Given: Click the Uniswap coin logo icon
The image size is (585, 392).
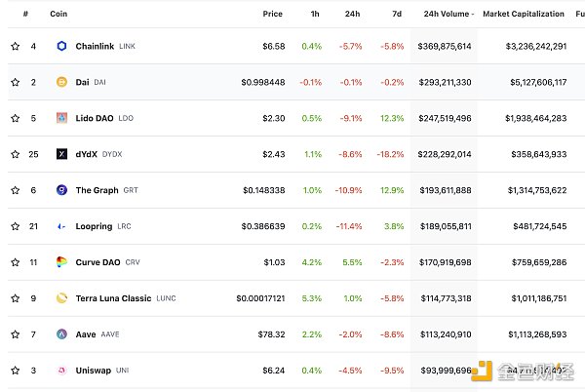Looking at the screenshot, I should (x=61, y=371).
